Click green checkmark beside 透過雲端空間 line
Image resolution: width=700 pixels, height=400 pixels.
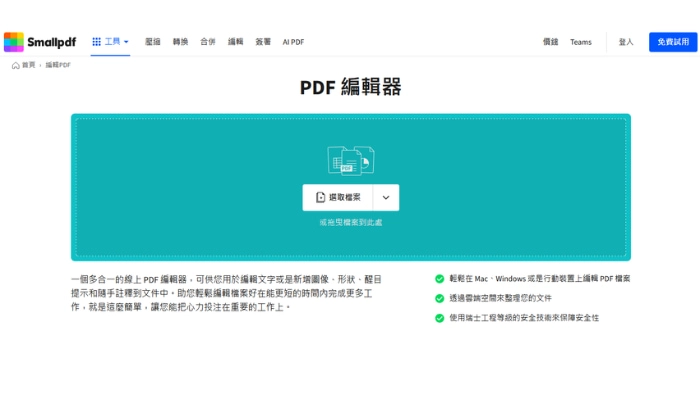click(x=439, y=298)
